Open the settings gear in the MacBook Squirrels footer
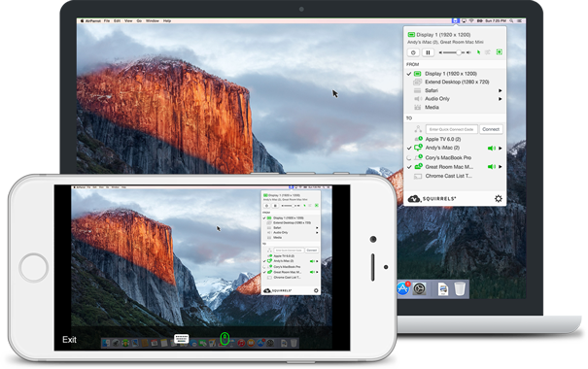588x369 pixels. pos(498,198)
